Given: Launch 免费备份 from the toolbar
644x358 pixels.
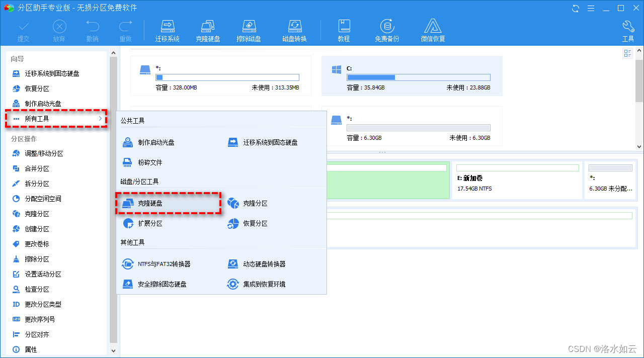Looking at the screenshot, I should click(387, 29).
